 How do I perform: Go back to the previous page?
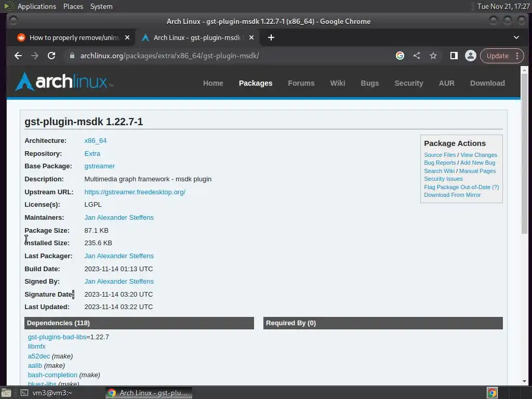click(x=18, y=56)
